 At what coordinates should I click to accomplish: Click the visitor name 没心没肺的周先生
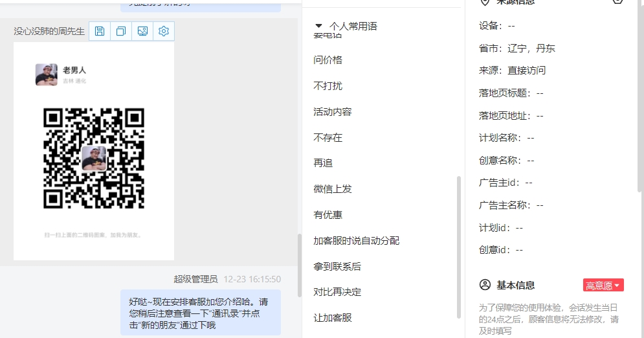click(x=49, y=31)
